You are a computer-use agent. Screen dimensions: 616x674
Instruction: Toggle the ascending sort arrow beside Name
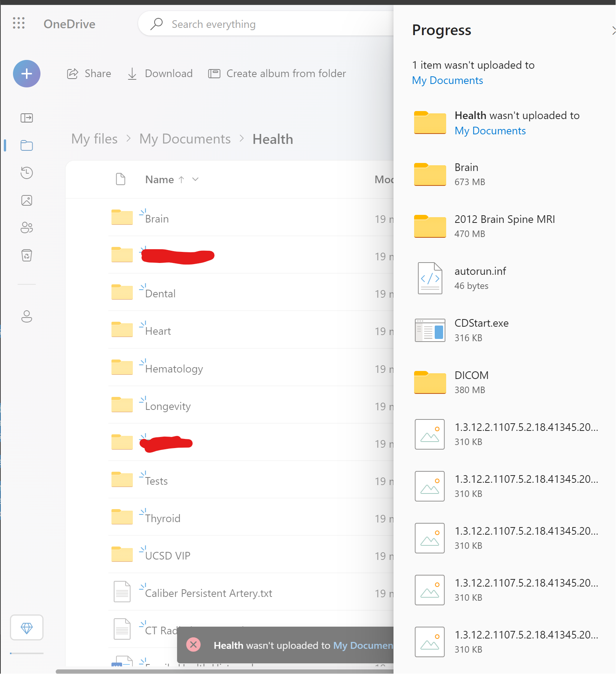click(x=182, y=179)
